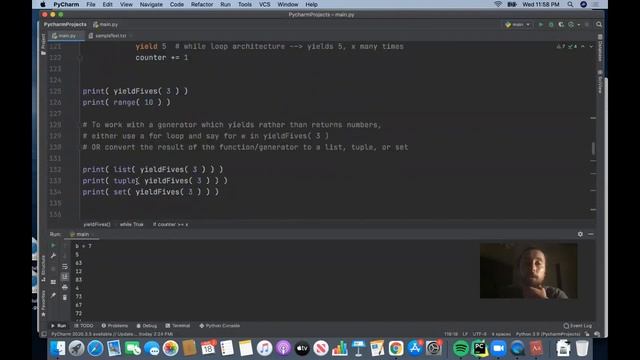640x360 pixels.
Task: Click the warnings count indicator in editor
Action: click(x=561, y=47)
